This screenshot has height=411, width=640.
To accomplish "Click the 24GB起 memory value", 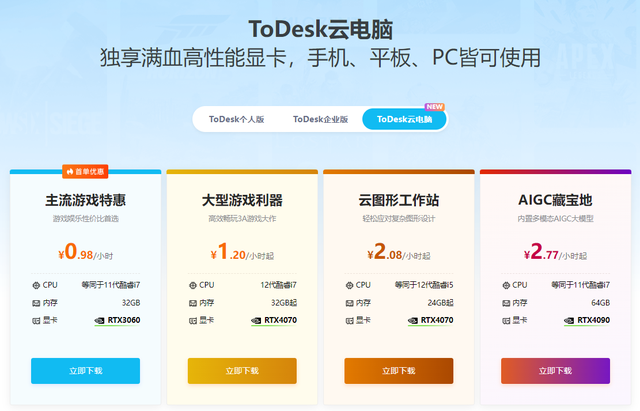I will [x=440, y=303].
